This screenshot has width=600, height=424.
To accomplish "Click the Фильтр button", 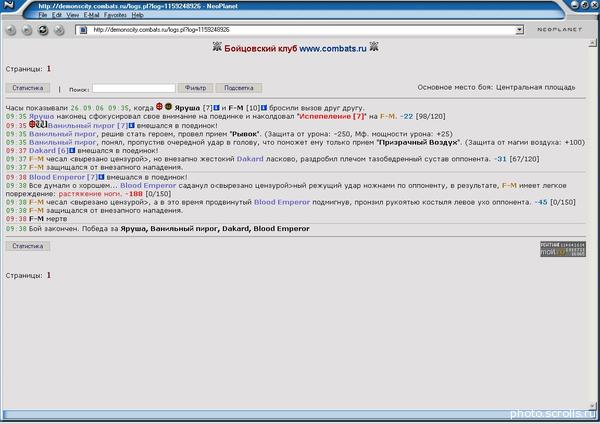I will click(x=196, y=88).
